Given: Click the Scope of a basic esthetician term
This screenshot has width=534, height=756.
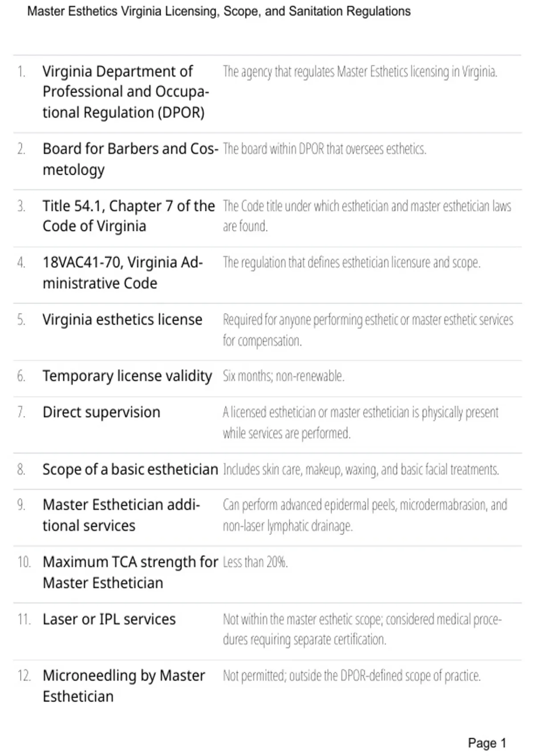Looking at the screenshot, I should click(130, 469).
